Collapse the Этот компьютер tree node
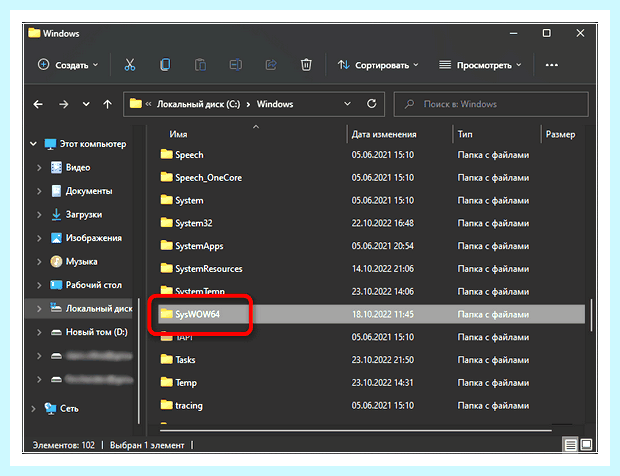Image resolution: width=620 pixels, height=476 pixels. (33, 144)
